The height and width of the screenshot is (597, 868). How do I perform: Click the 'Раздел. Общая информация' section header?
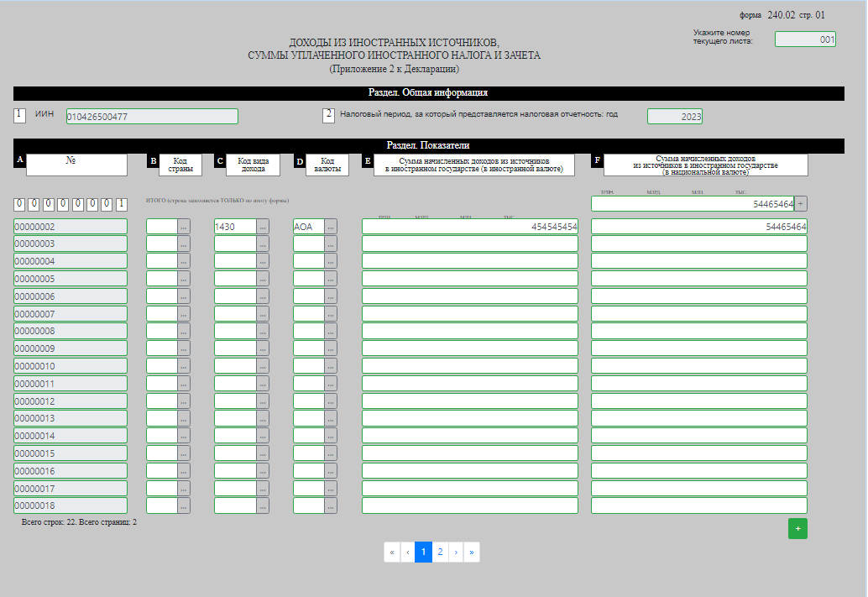428,93
